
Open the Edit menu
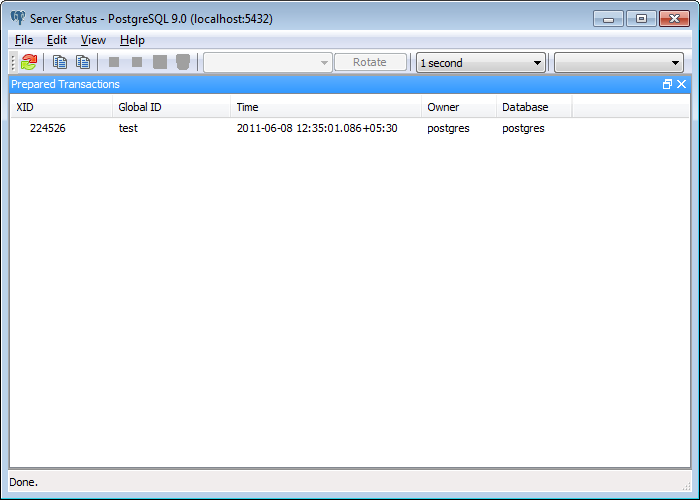point(57,40)
